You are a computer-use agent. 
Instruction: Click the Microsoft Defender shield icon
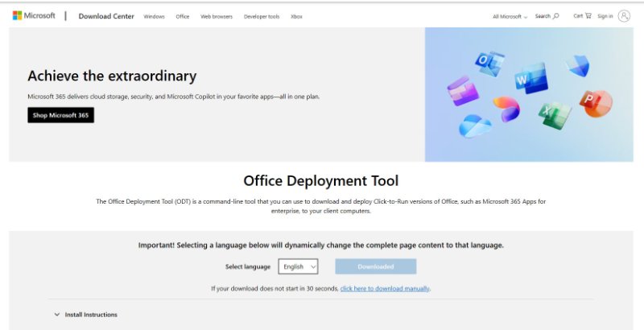576,64
